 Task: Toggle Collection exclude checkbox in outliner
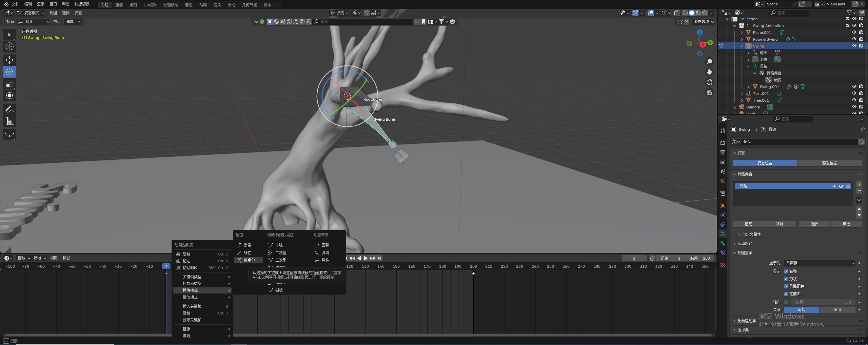coord(848,19)
